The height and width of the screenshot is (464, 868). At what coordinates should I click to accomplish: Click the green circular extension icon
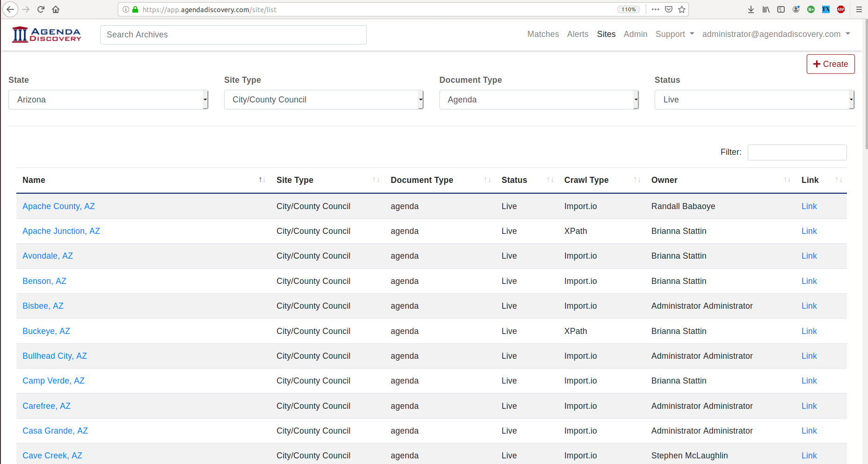click(811, 9)
